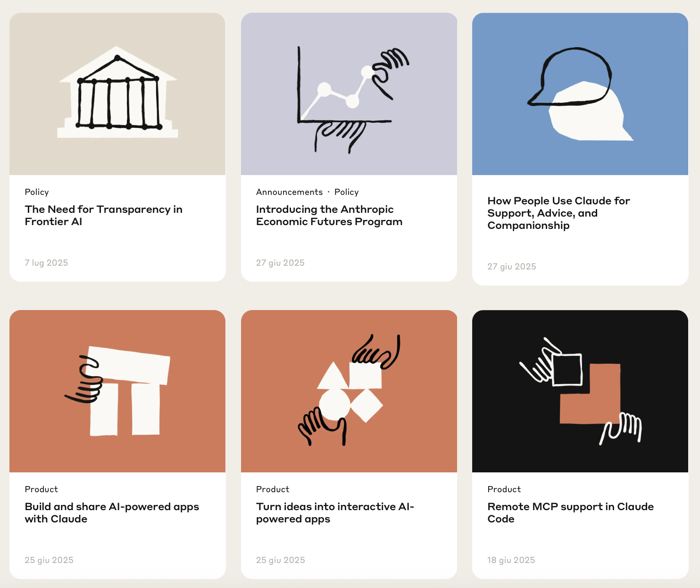Click the "7 lug 2025" date
The width and height of the screenshot is (700, 588).
pos(46,263)
